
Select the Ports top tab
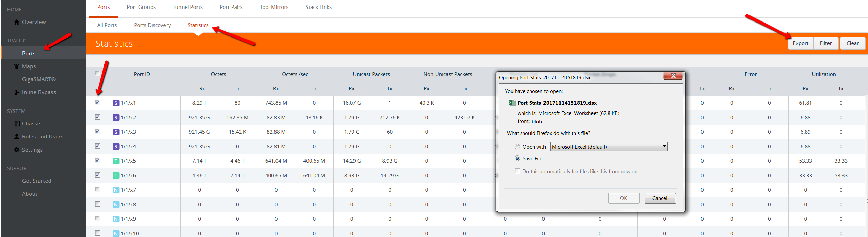104,7
